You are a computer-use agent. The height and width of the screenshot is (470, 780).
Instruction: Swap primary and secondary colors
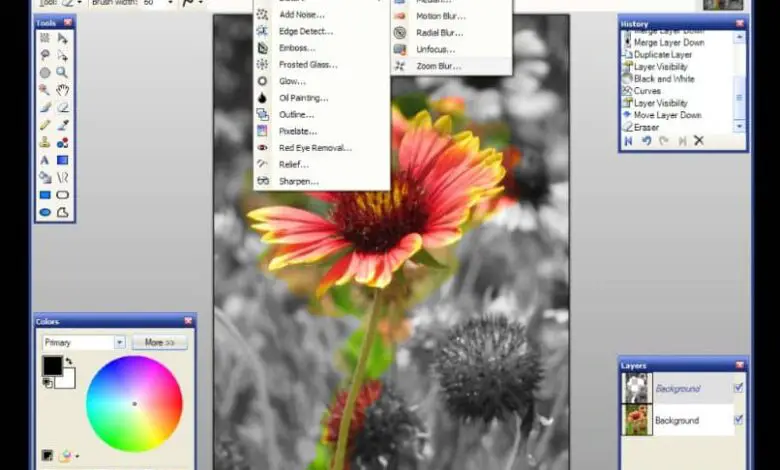pos(69,361)
